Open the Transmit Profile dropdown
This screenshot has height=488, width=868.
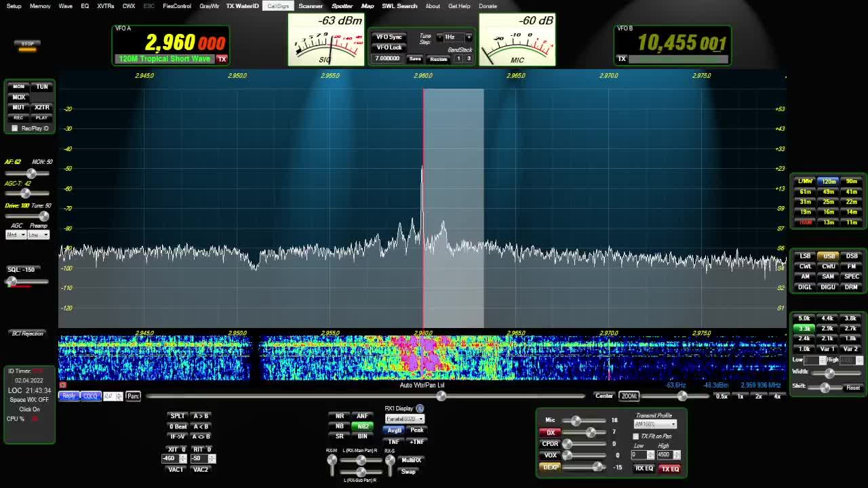click(655, 424)
